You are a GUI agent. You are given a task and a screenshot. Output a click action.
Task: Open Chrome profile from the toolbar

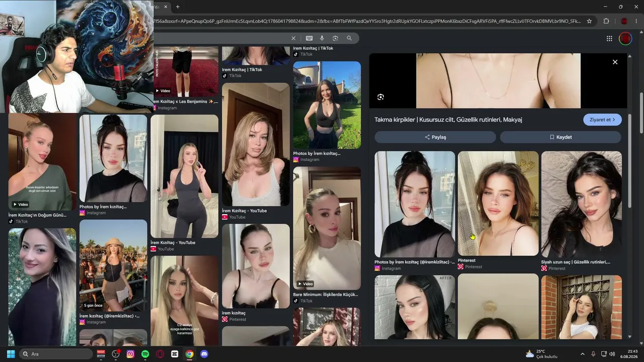(624, 21)
